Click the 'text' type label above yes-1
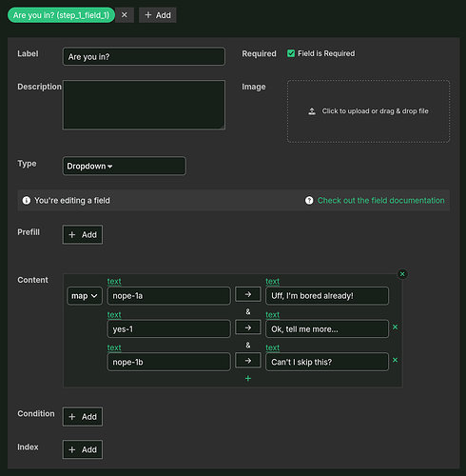This screenshot has width=466, height=476. 114,315
